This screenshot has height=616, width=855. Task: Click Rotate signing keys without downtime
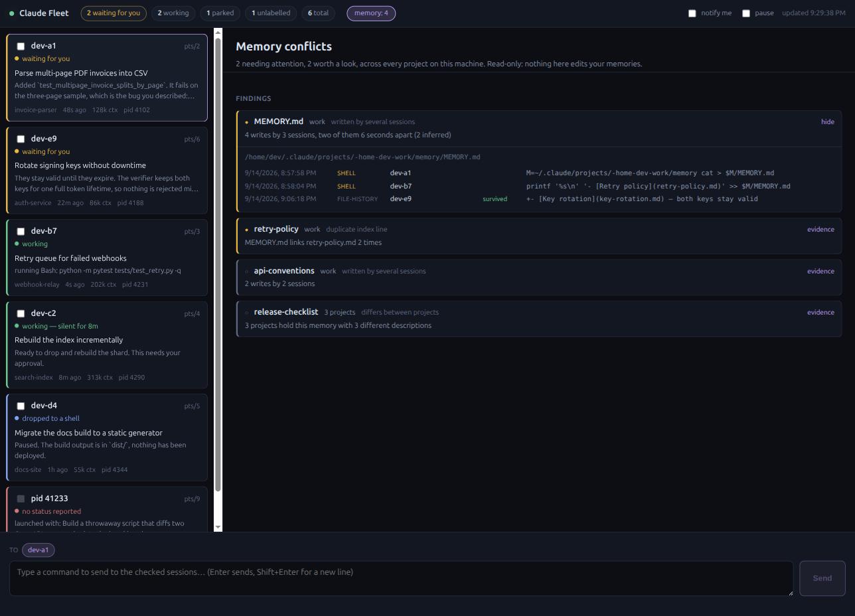tap(80, 165)
